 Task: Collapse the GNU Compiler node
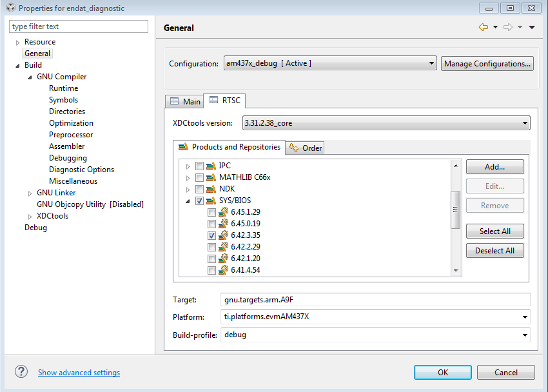click(30, 77)
